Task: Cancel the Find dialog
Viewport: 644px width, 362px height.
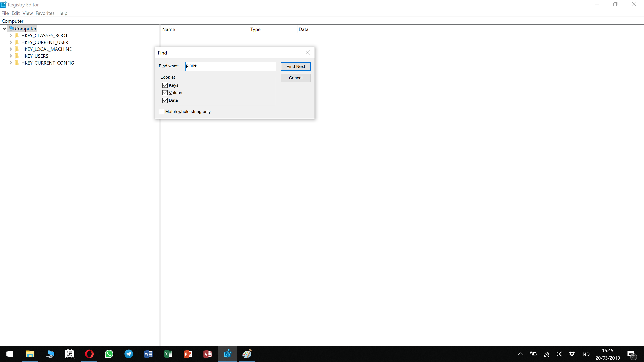Action: point(295,78)
